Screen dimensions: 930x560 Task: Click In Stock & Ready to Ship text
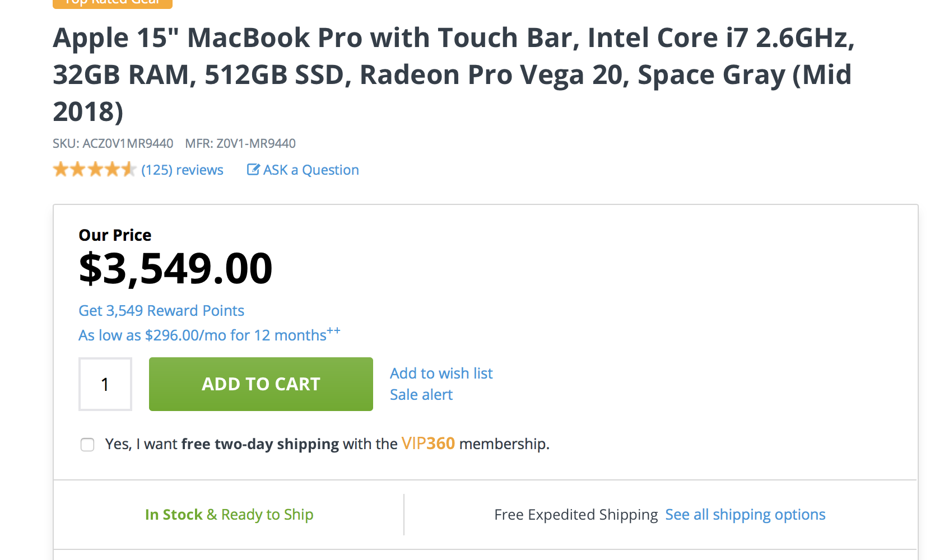coord(229,515)
